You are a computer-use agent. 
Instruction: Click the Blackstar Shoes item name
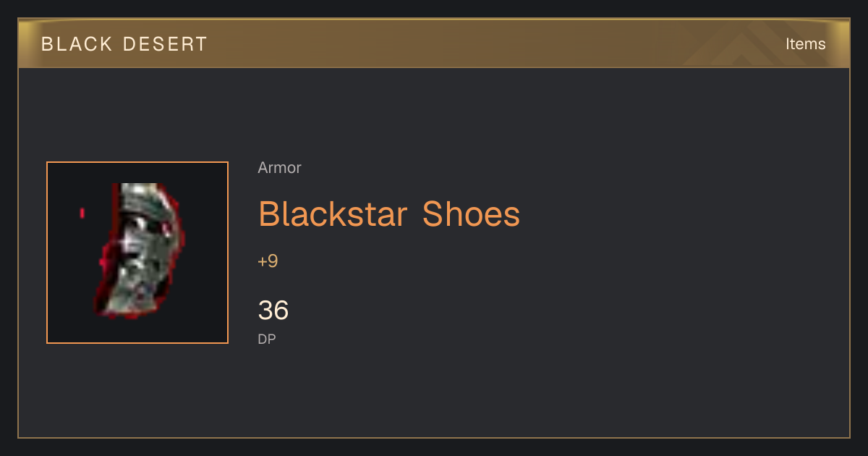pos(389,214)
